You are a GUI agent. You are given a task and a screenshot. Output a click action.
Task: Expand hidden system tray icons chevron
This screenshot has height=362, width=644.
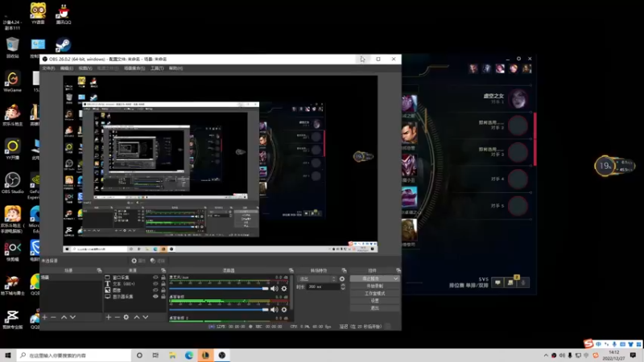(x=546, y=356)
